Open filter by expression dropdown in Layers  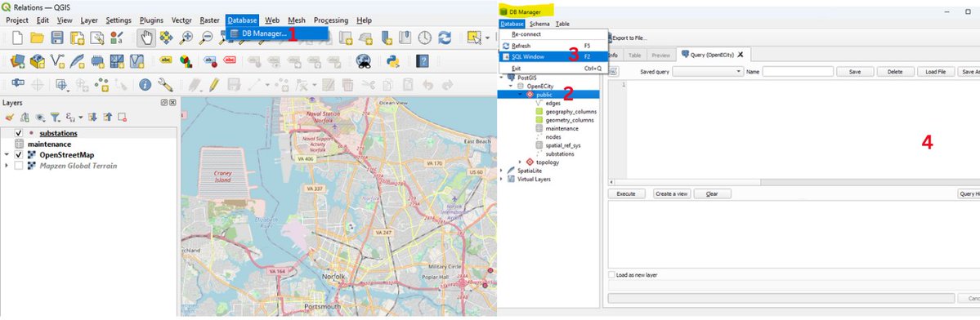[x=81, y=117]
